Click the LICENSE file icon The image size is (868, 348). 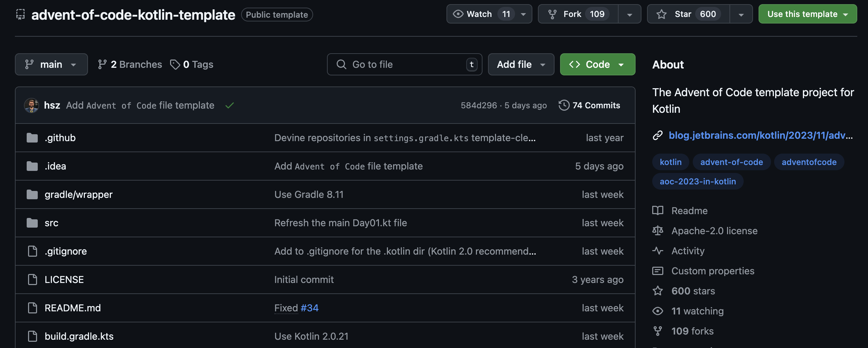coord(32,280)
